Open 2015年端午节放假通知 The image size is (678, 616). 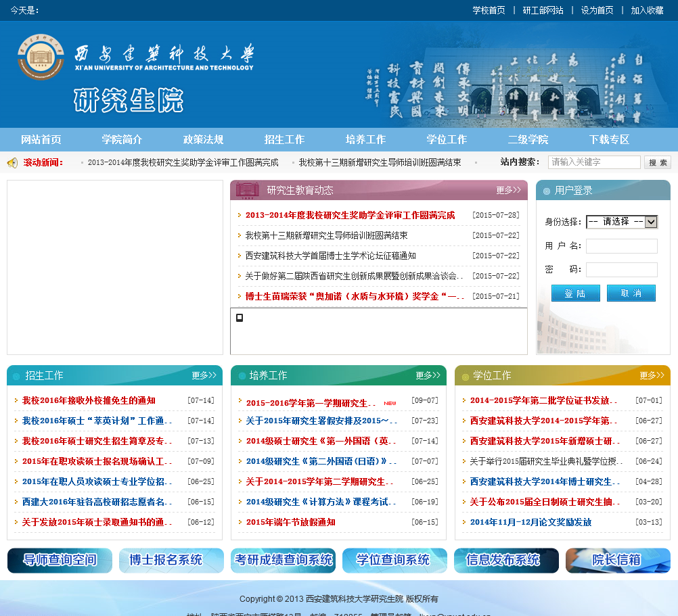290,522
